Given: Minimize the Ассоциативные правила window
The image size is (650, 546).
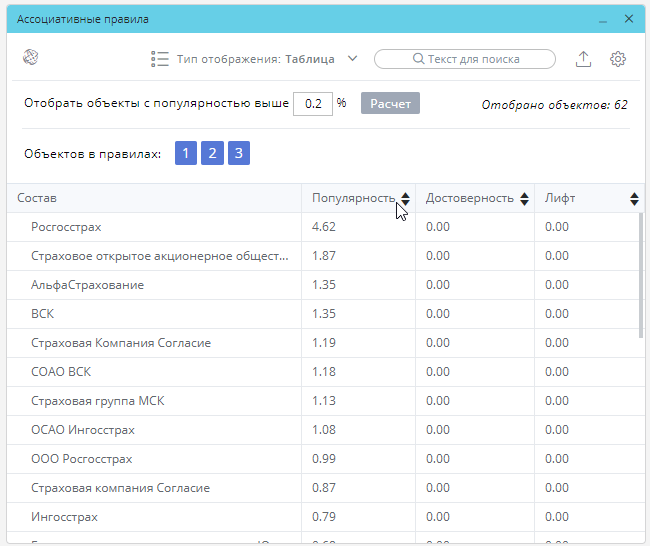Looking at the screenshot, I should pyautogui.click(x=604, y=19).
